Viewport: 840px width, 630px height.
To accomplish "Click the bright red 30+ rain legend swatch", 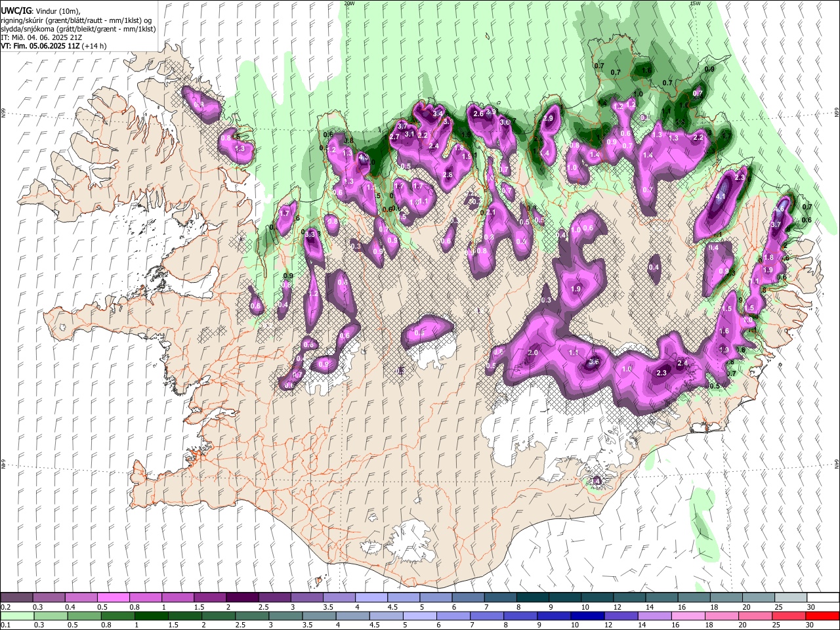I will 823,616.
